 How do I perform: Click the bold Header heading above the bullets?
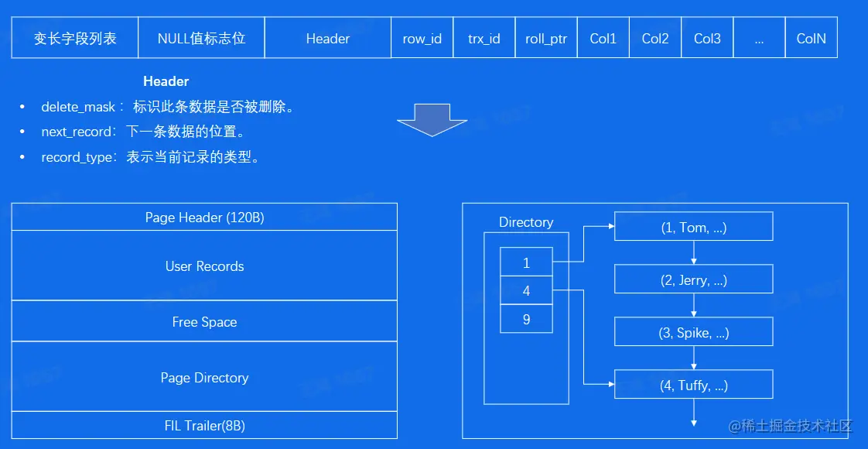click(x=166, y=81)
